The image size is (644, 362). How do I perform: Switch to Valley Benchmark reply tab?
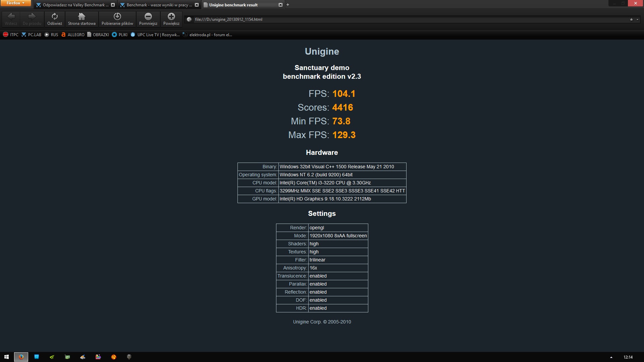[x=74, y=5]
